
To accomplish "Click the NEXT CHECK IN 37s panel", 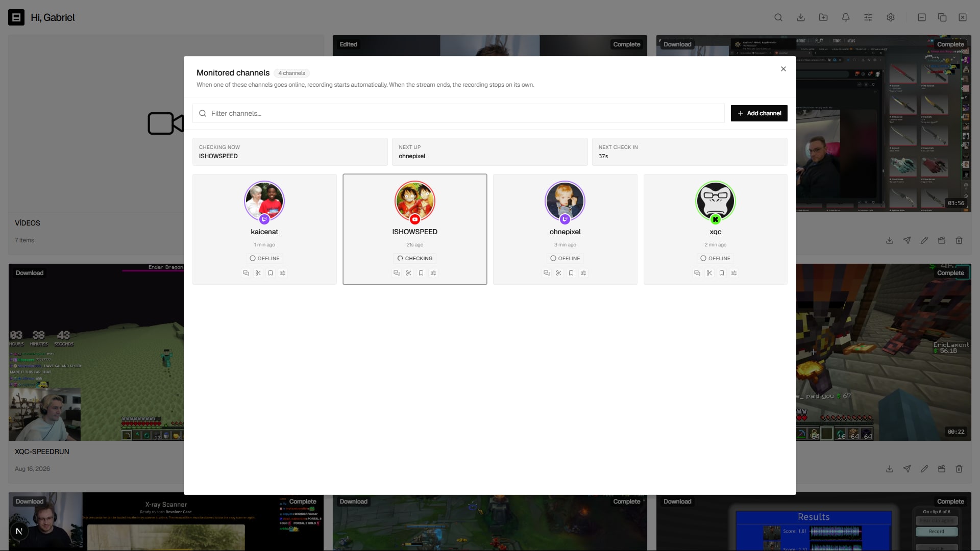I will point(690,152).
